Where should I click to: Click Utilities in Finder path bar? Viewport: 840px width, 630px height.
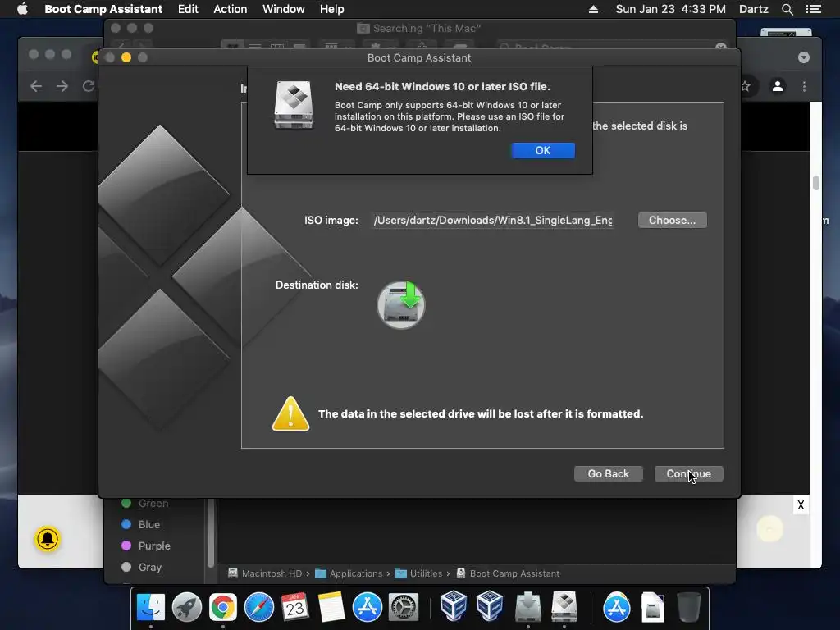coord(419,573)
